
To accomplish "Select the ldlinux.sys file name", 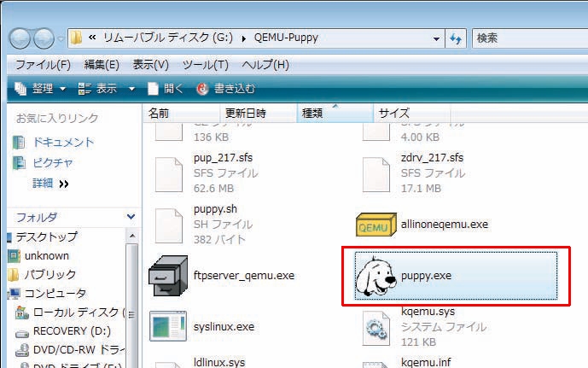I will 219,362.
